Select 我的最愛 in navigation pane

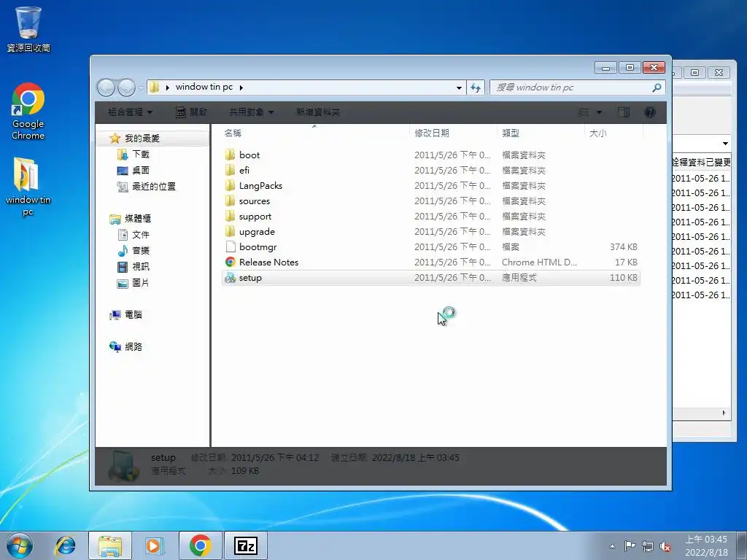pos(142,138)
